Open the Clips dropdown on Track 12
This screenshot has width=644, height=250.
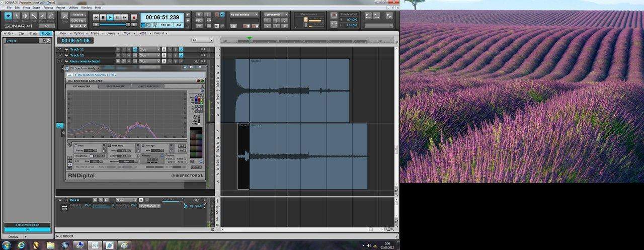pyautogui.click(x=149, y=55)
